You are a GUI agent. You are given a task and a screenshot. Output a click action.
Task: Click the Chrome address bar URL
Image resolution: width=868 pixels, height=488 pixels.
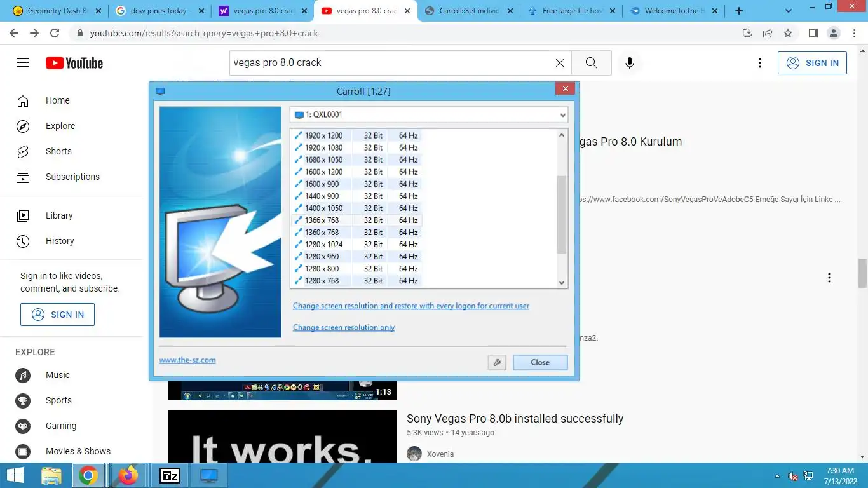click(204, 33)
